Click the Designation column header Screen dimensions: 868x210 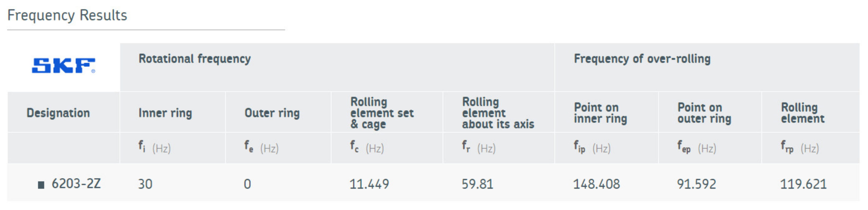coord(58,113)
